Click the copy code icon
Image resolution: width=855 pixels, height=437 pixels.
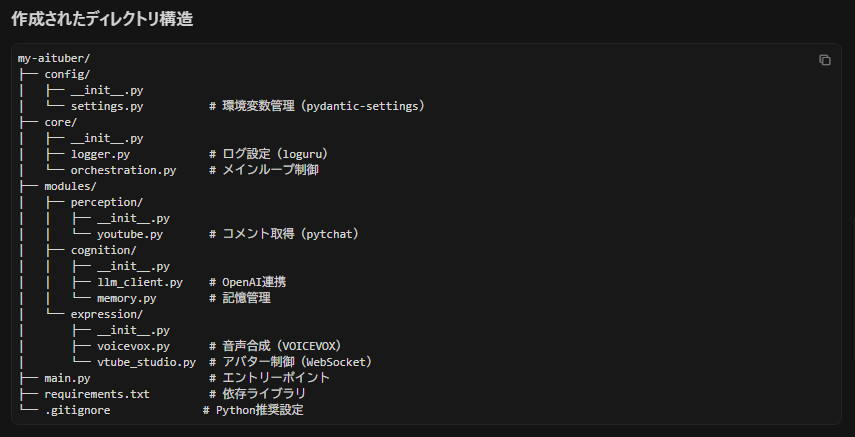click(x=825, y=60)
